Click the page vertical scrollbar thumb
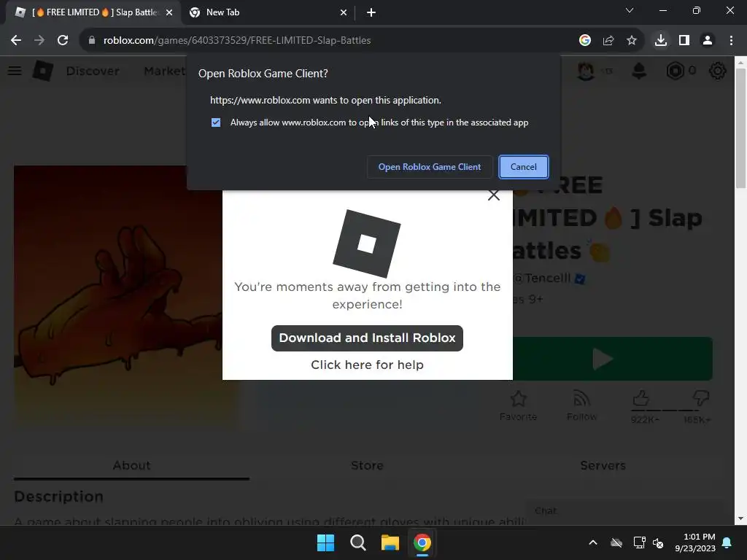Viewport: 747px width, 560px height. (741, 128)
